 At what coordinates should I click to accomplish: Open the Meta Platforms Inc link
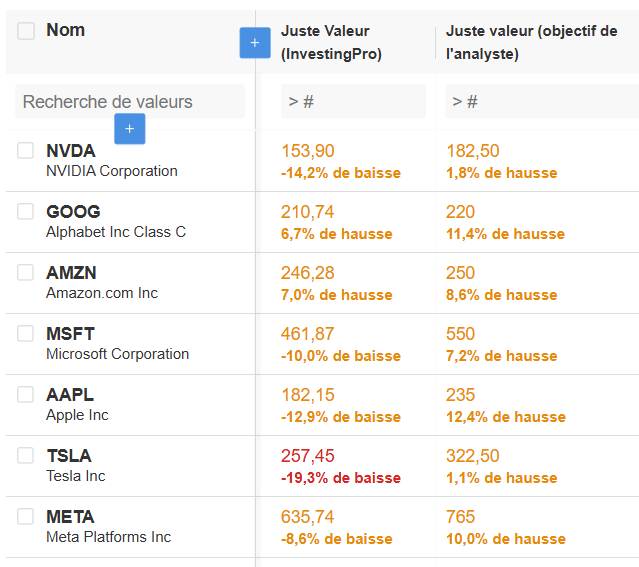click(108, 537)
